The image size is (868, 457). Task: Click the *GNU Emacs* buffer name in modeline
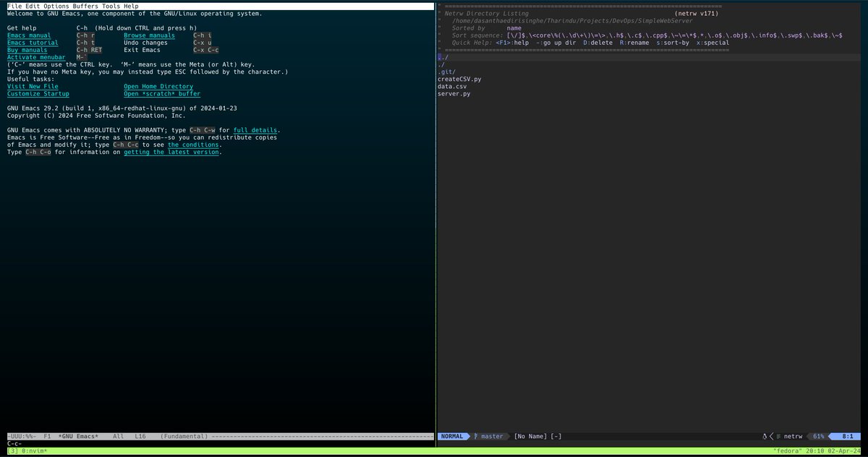[77, 436]
